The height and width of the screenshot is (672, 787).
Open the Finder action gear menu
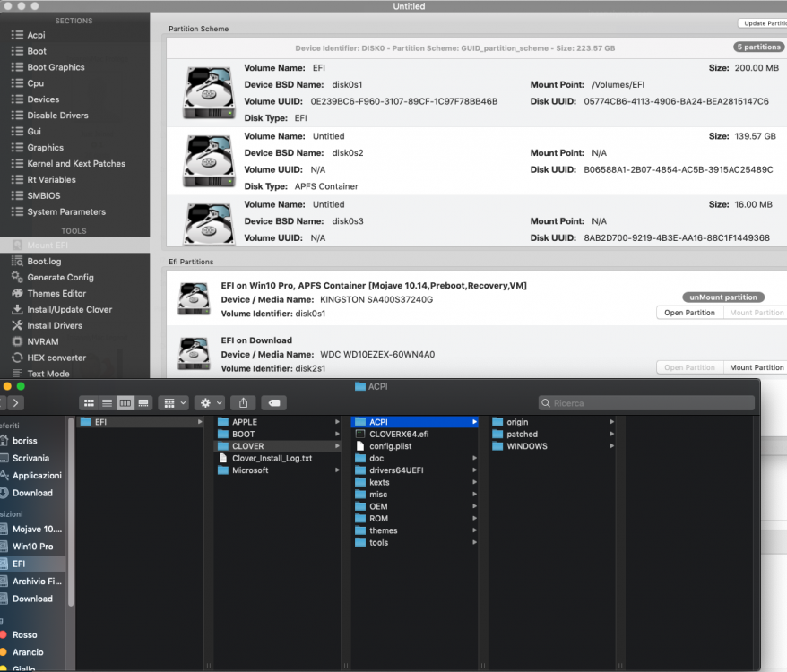click(x=211, y=403)
